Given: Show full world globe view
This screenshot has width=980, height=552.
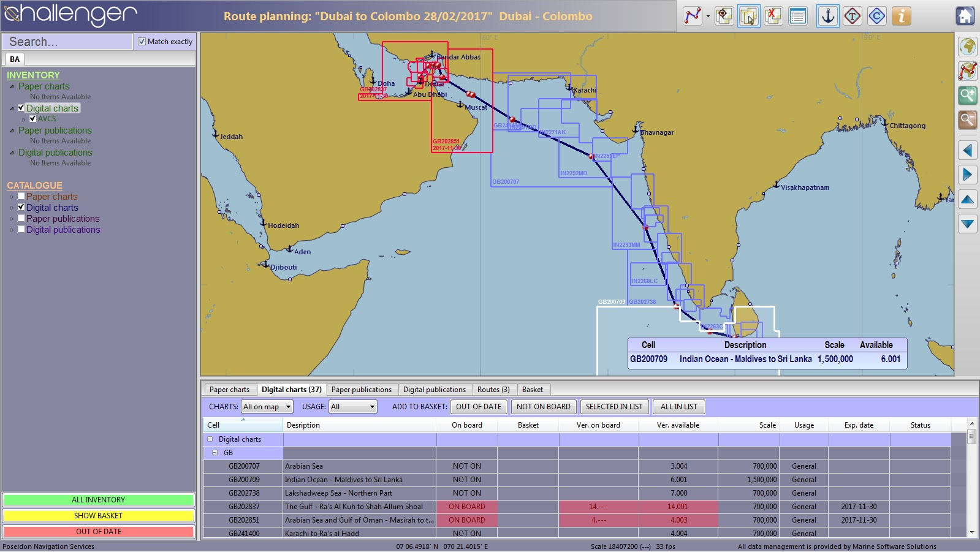Looking at the screenshot, I should click(968, 47).
